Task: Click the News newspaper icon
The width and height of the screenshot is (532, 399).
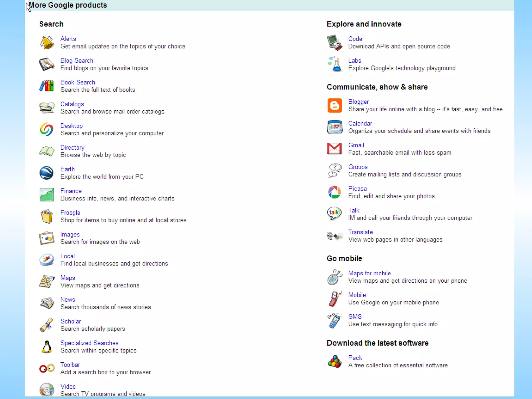Action: (47, 303)
